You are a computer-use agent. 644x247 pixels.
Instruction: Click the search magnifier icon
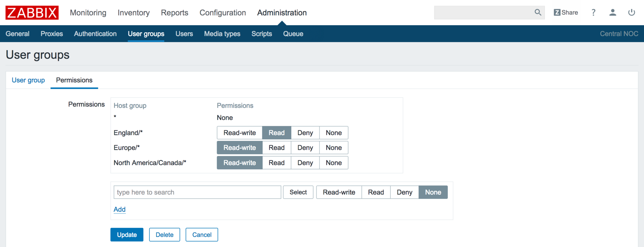538,12
